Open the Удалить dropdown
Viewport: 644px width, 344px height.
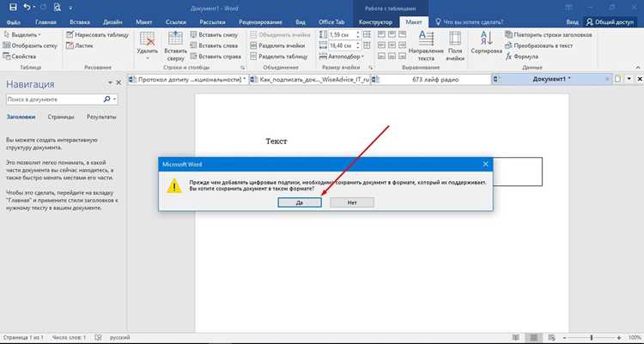tap(147, 46)
